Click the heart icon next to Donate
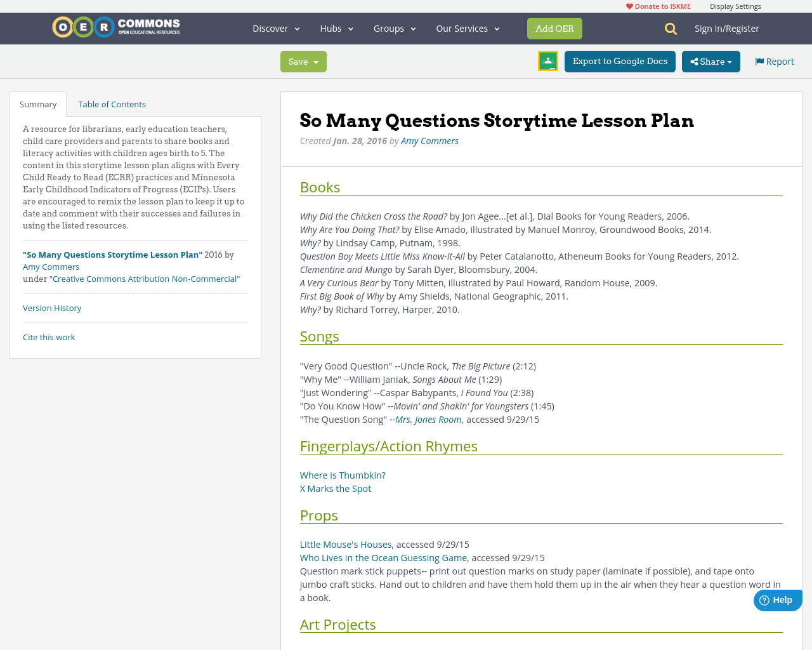The image size is (812, 650). pos(629,6)
